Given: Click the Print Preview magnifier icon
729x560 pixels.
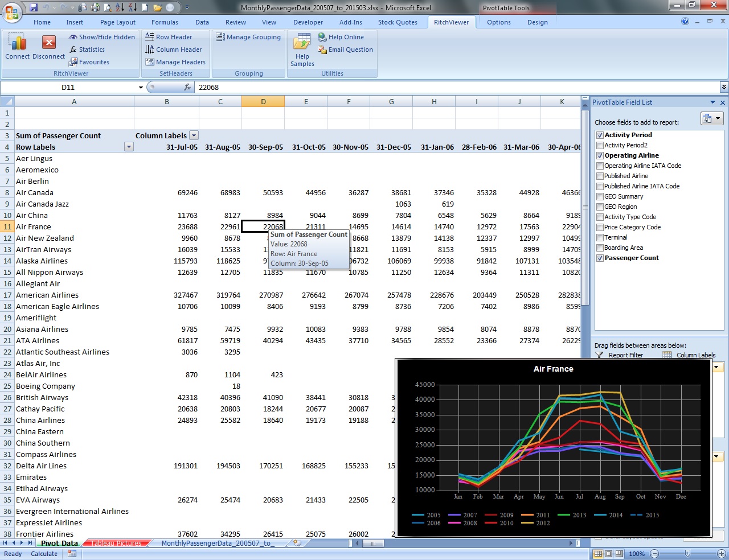Looking at the screenshot, I should point(107,7).
